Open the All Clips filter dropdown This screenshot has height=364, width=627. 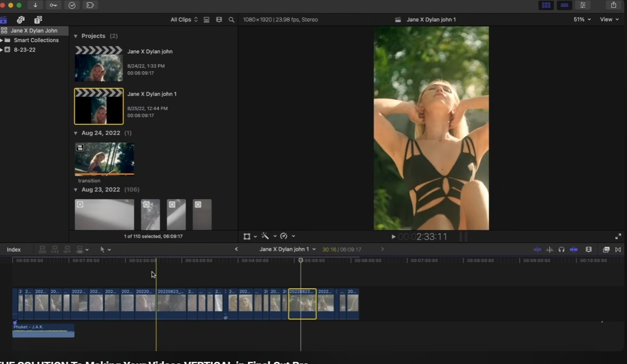click(184, 20)
